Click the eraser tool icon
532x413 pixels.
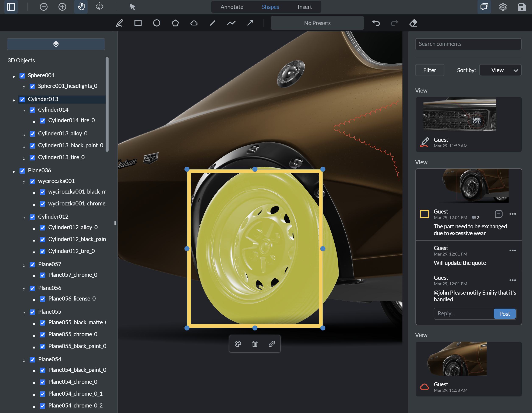[x=413, y=23]
